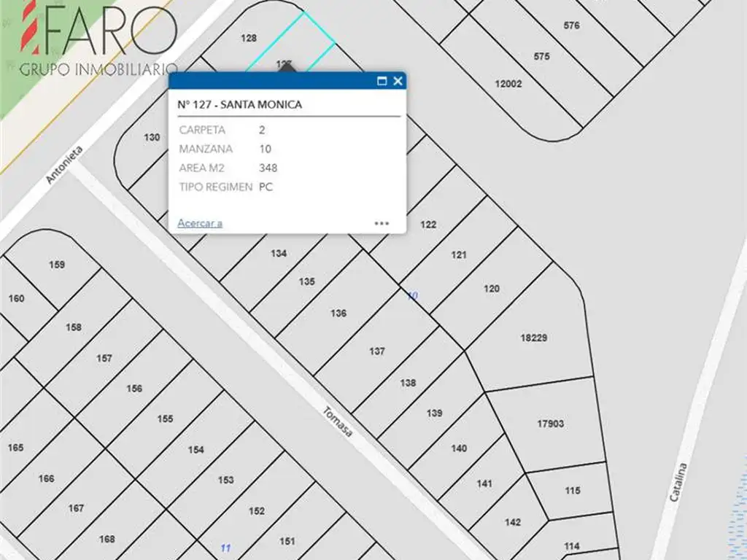Click the Antonieta street label
This screenshot has height=560, width=747.
coord(65,164)
